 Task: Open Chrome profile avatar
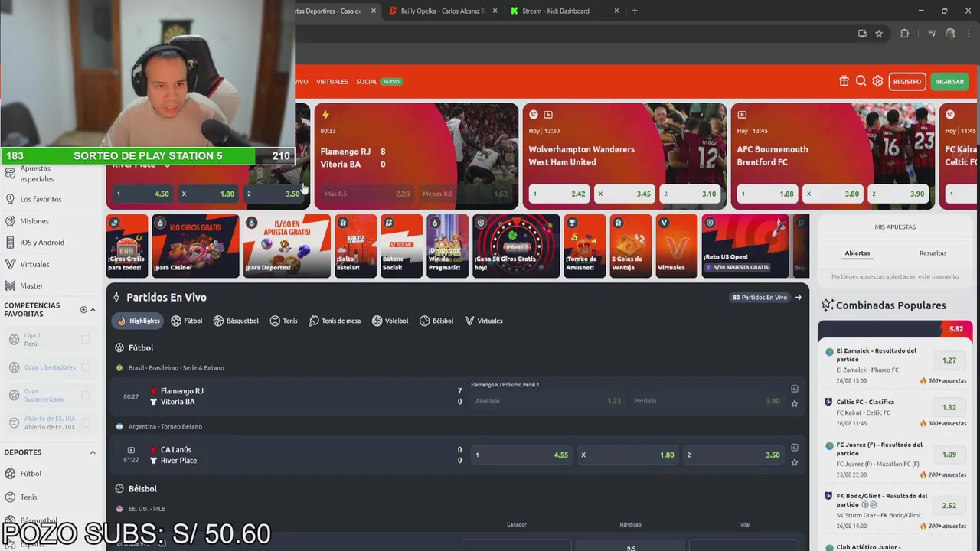tap(950, 34)
